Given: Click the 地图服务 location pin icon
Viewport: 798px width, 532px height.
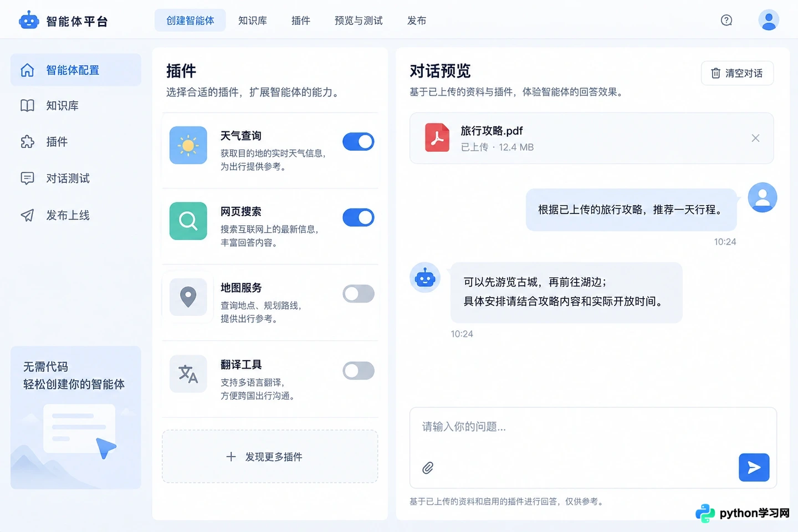Looking at the screenshot, I should (x=188, y=298).
